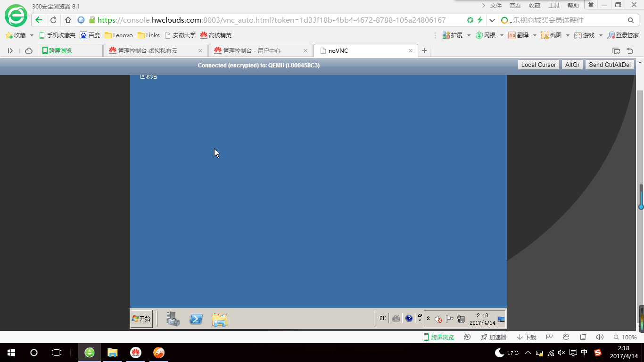This screenshot has width=644, height=362.
Task: Open the Links bookmarks folder
Action: tap(149, 35)
